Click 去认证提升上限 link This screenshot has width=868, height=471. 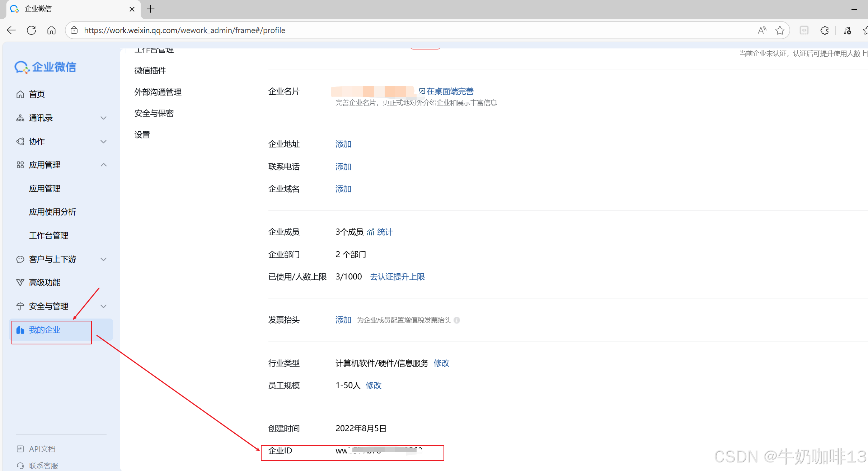pos(397,277)
